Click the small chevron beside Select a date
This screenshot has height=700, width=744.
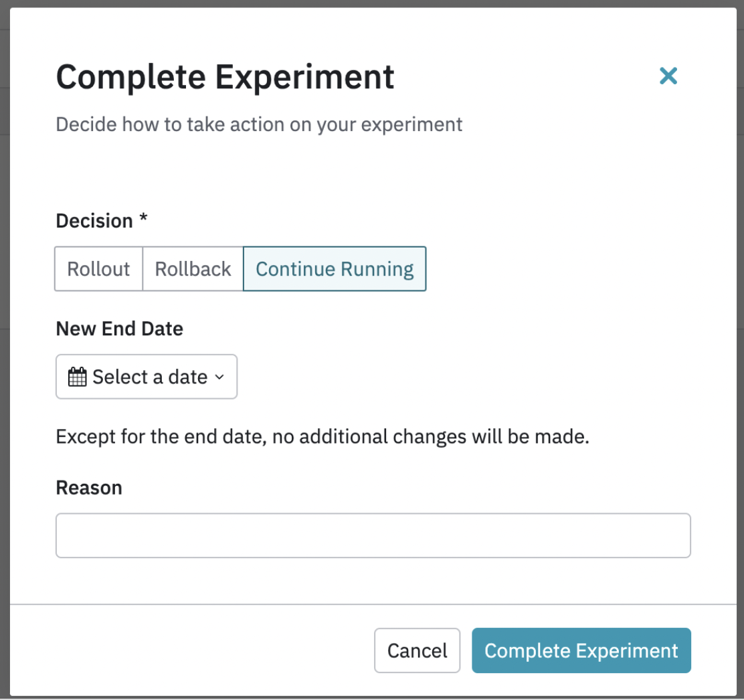(219, 377)
